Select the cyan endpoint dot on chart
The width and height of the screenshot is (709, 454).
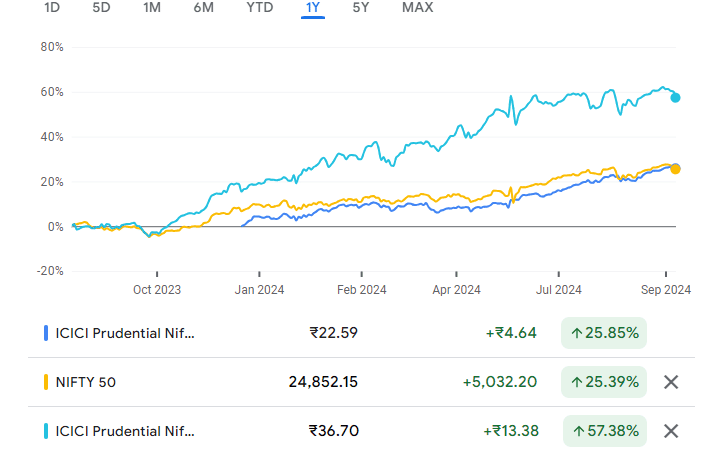pos(675,97)
